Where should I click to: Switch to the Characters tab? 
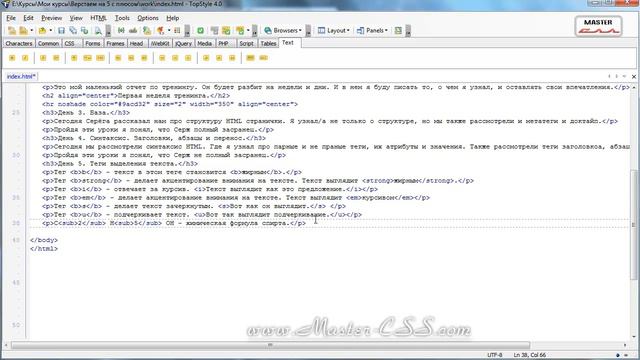click(x=19, y=43)
